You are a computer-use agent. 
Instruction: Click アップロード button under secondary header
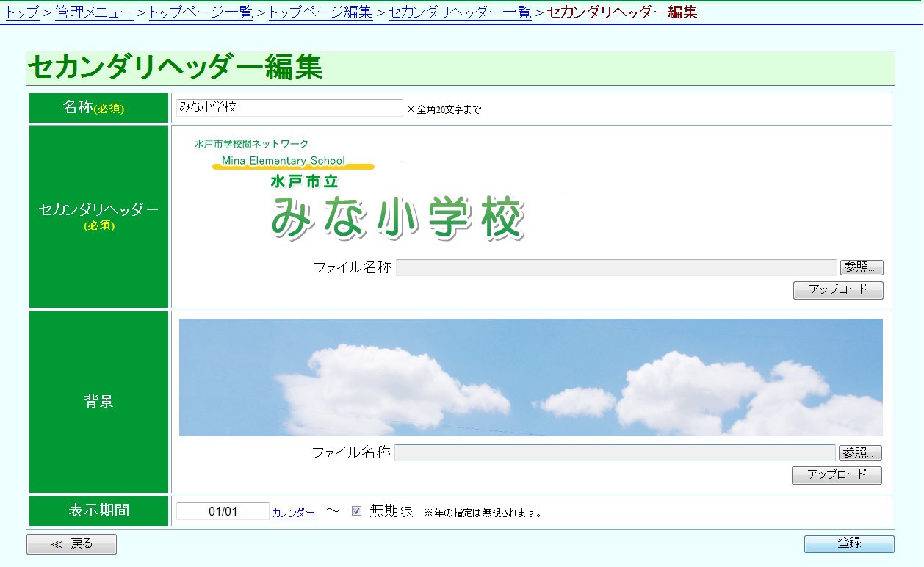(838, 290)
